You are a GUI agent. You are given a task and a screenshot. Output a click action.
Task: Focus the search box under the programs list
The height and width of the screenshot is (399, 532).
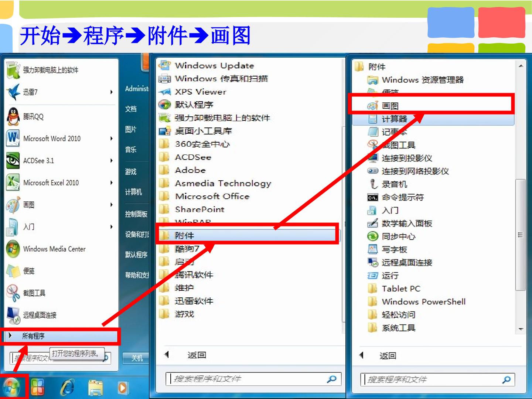[253, 379]
